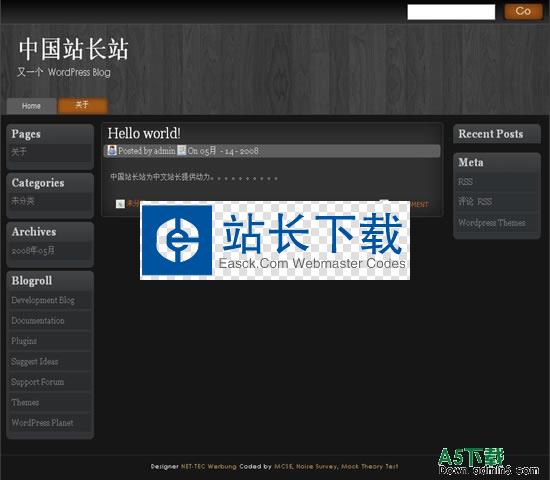Click the Recent Posts widget heading
Image resolution: width=550 pixels, height=480 pixels.
click(x=490, y=134)
